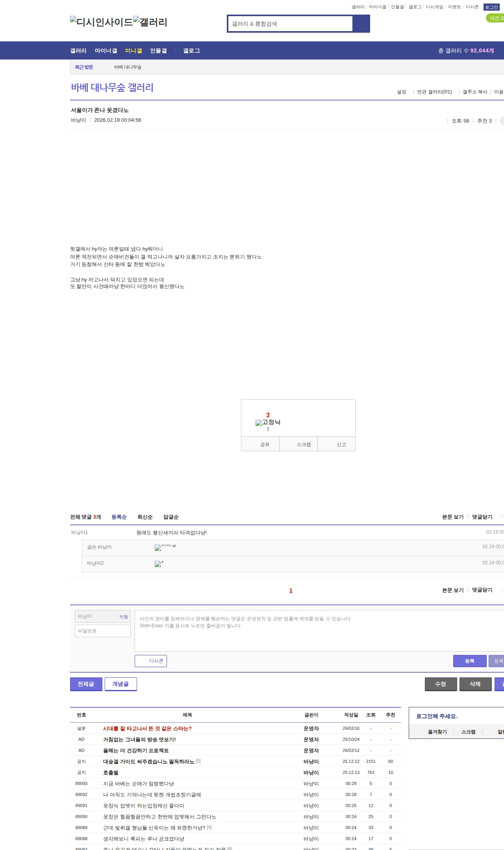
Task: Open post 지금 바베는 순애가 점령했다냥
Action: coord(138,783)
